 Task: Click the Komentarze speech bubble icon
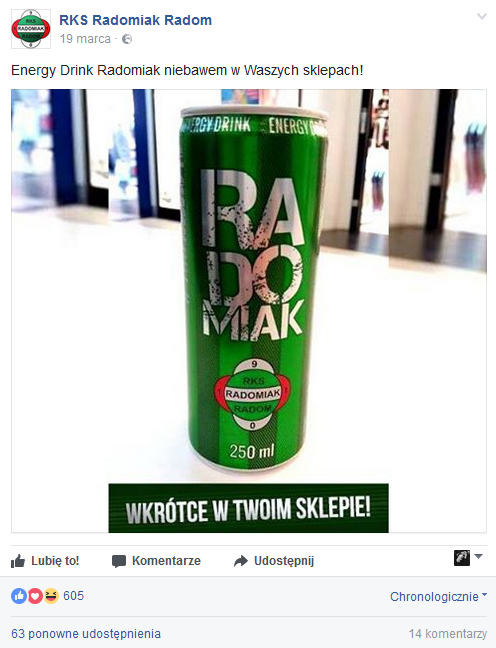[119, 561]
